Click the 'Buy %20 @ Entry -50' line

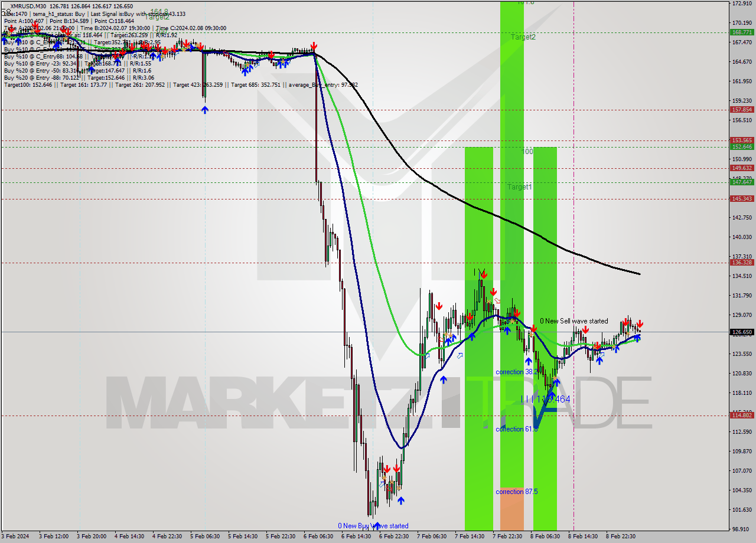click(x=78, y=70)
